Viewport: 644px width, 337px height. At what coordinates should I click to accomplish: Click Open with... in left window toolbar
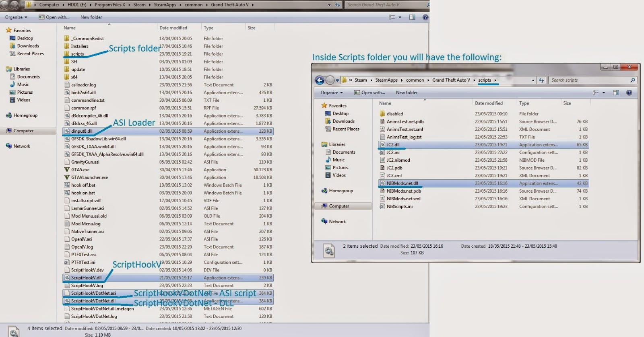coord(54,17)
